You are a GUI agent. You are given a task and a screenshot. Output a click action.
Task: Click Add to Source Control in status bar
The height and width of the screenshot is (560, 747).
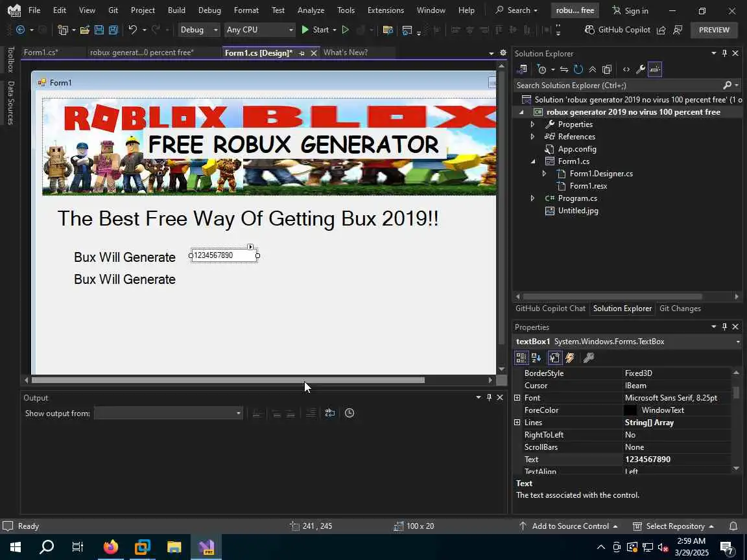568,526
